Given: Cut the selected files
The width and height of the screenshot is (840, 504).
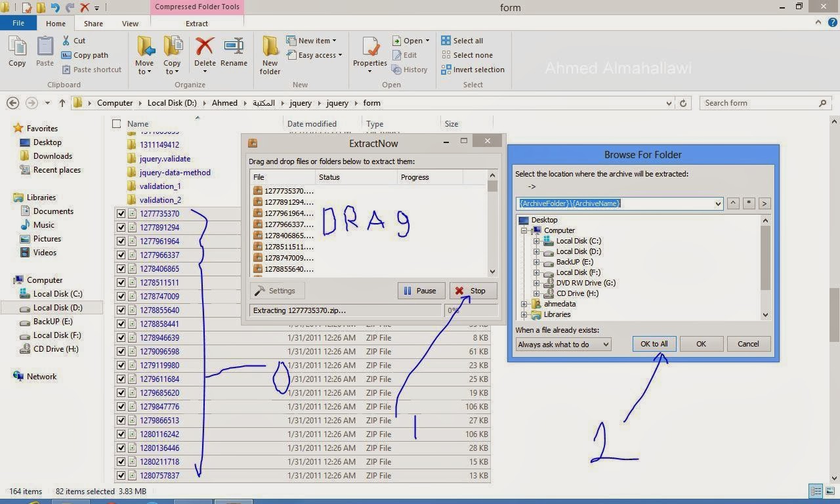Looking at the screenshot, I should tap(73, 41).
